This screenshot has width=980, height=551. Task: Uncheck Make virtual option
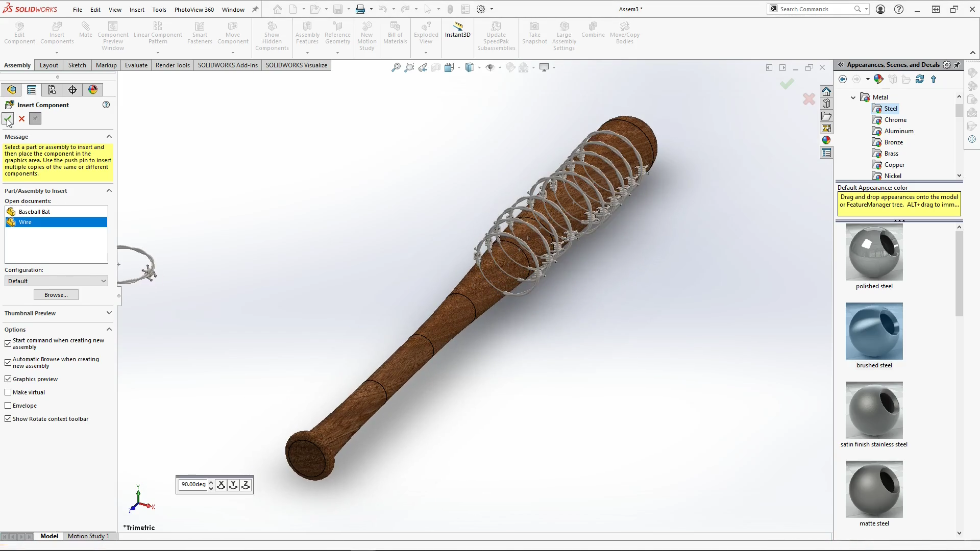click(x=8, y=392)
